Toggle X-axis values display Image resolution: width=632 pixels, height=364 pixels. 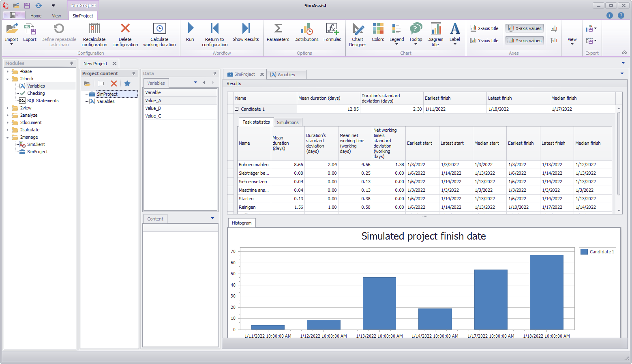[x=524, y=28]
